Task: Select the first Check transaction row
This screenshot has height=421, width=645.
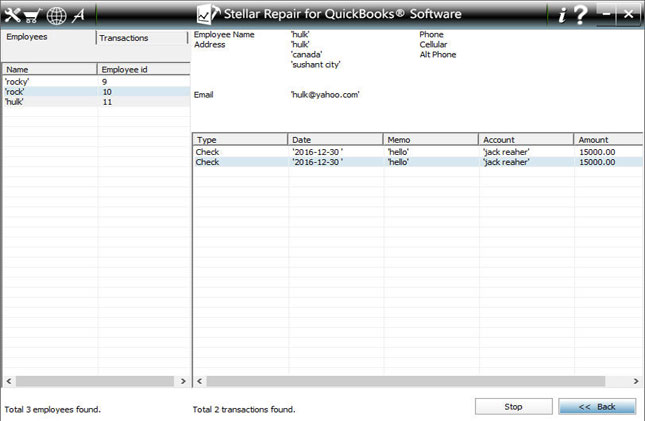Action: click(x=418, y=152)
